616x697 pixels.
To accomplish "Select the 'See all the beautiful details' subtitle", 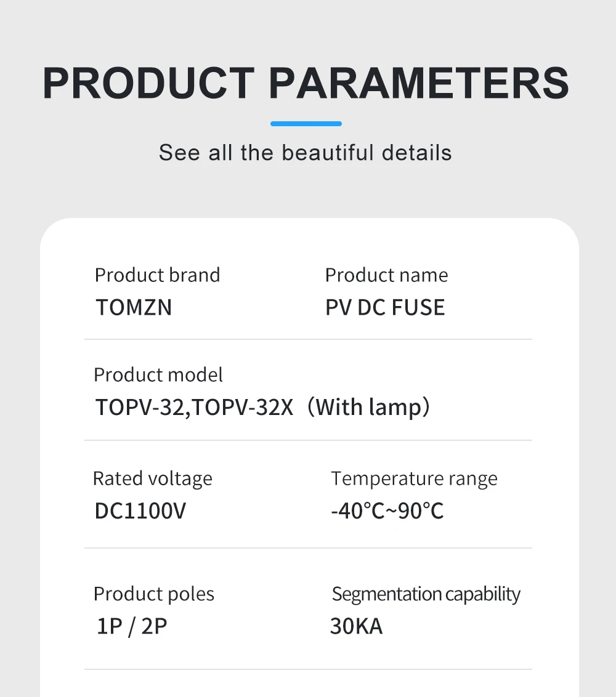I will point(306,153).
